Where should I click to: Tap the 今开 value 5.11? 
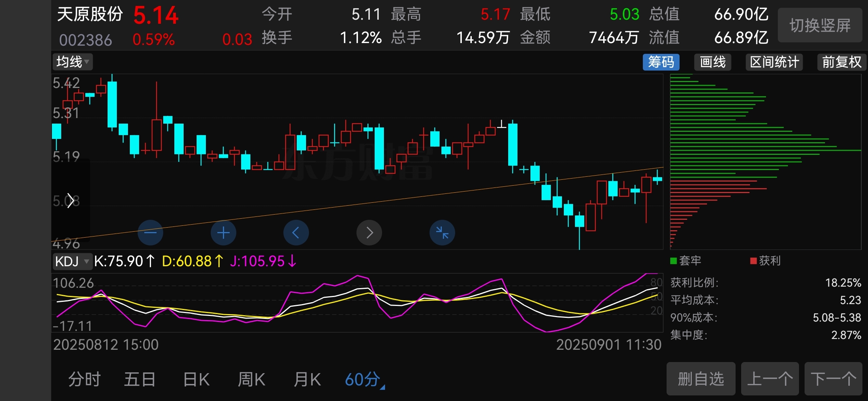[x=366, y=14]
